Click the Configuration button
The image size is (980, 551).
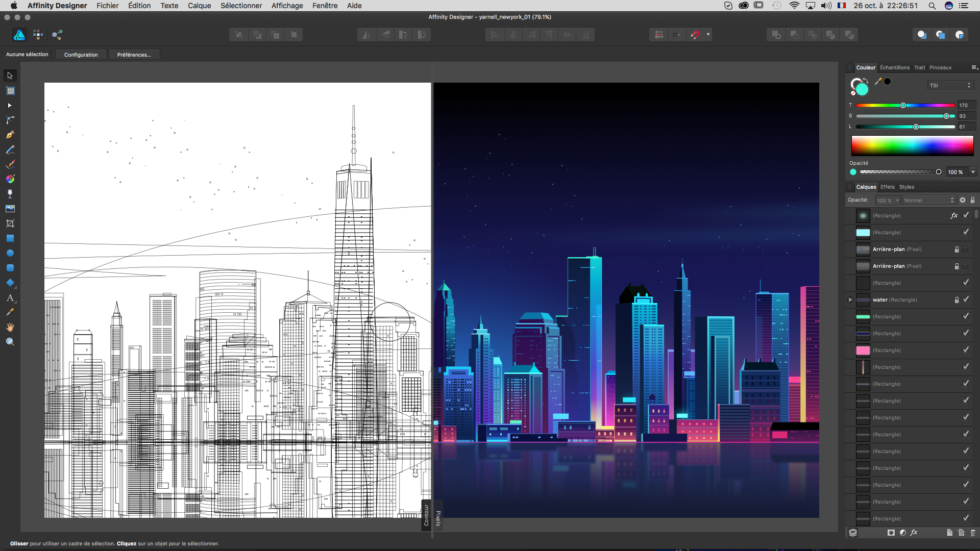[x=81, y=55]
